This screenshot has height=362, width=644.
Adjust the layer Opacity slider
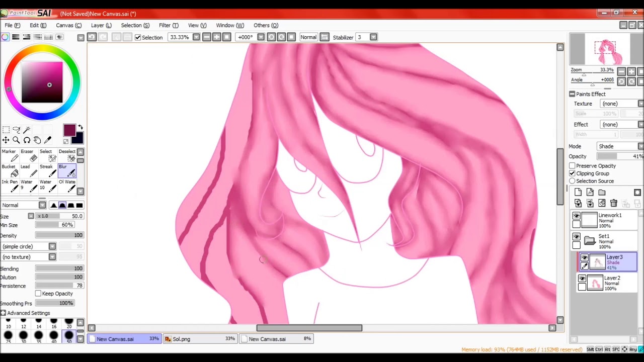click(620, 156)
